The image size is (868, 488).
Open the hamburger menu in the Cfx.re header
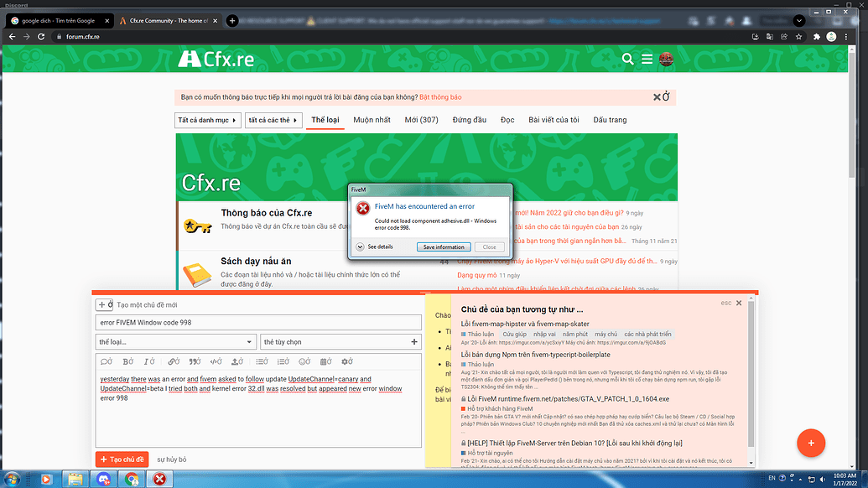[x=647, y=60]
